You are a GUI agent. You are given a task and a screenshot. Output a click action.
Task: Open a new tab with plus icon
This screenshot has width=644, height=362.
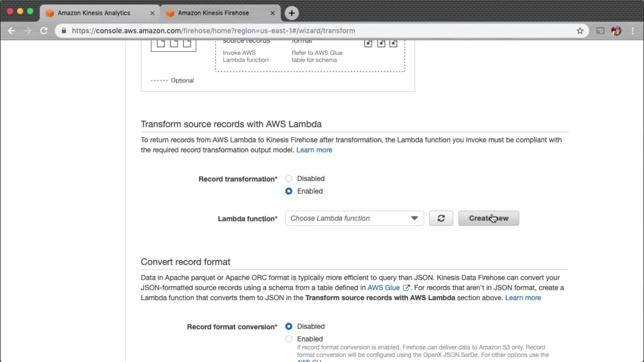tap(291, 13)
